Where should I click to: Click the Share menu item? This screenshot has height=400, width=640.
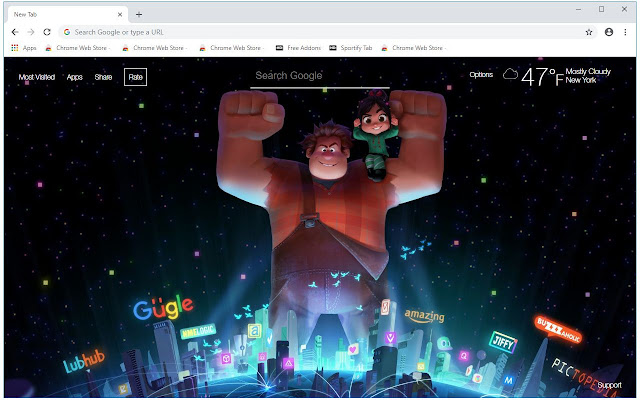click(x=103, y=77)
